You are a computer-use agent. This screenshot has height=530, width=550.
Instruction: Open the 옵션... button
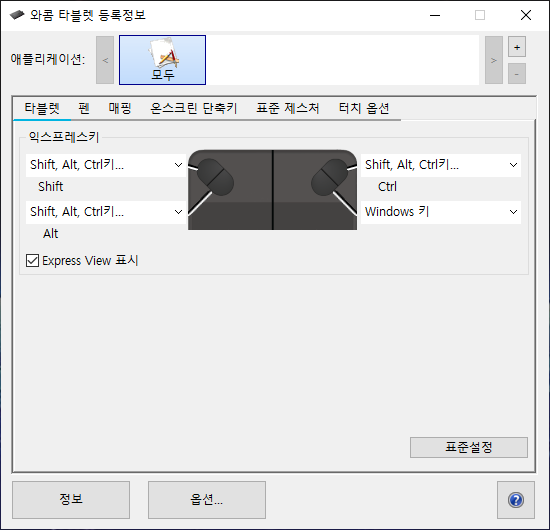tap(207, 500)
